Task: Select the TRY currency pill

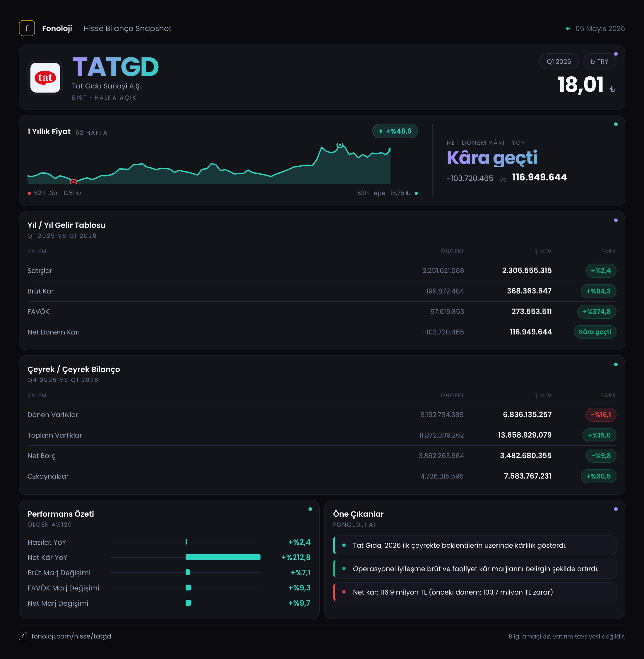Action: (x=599, y=62)
